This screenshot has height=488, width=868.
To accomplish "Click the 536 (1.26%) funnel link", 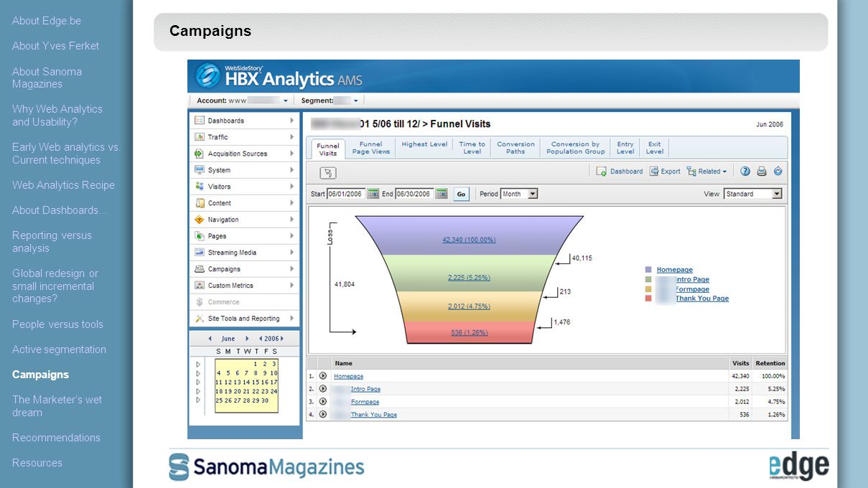I will pyautogui.click(x=470, y=332).
